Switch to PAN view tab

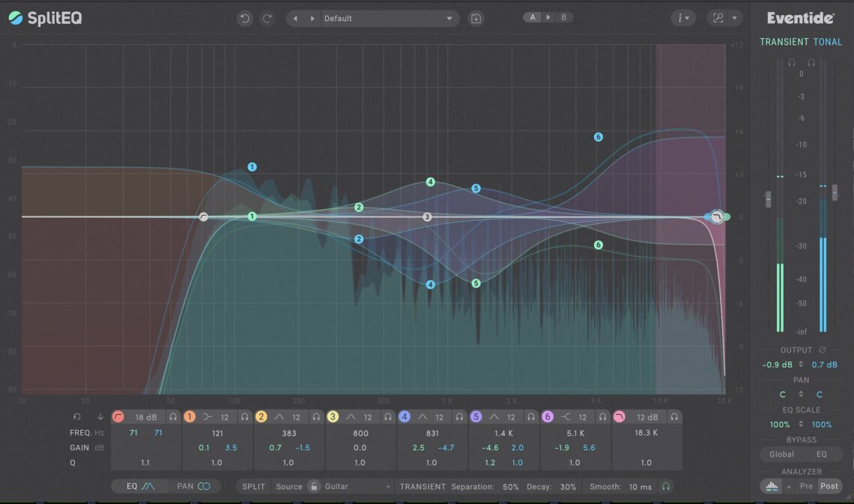[193, 486]
